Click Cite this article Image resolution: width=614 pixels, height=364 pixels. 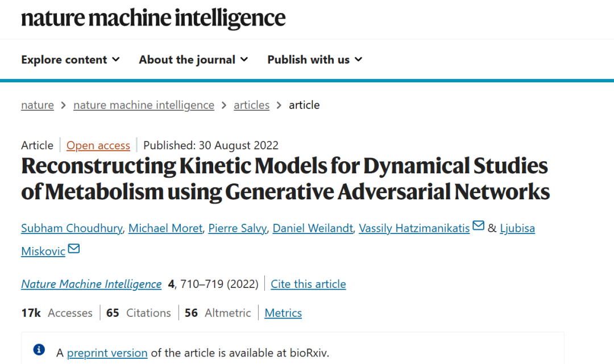click(308, 284)
